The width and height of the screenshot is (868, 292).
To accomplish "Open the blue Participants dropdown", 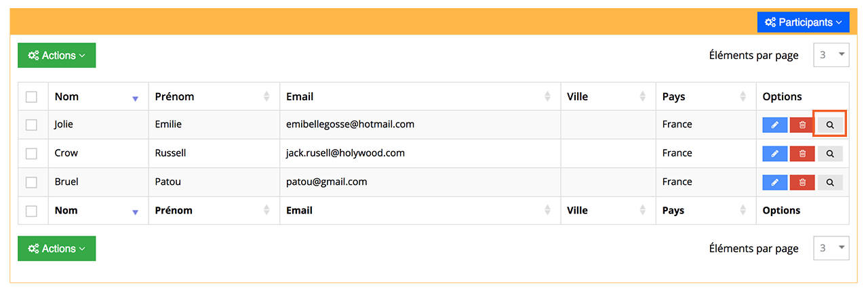I will click(804, 22).
